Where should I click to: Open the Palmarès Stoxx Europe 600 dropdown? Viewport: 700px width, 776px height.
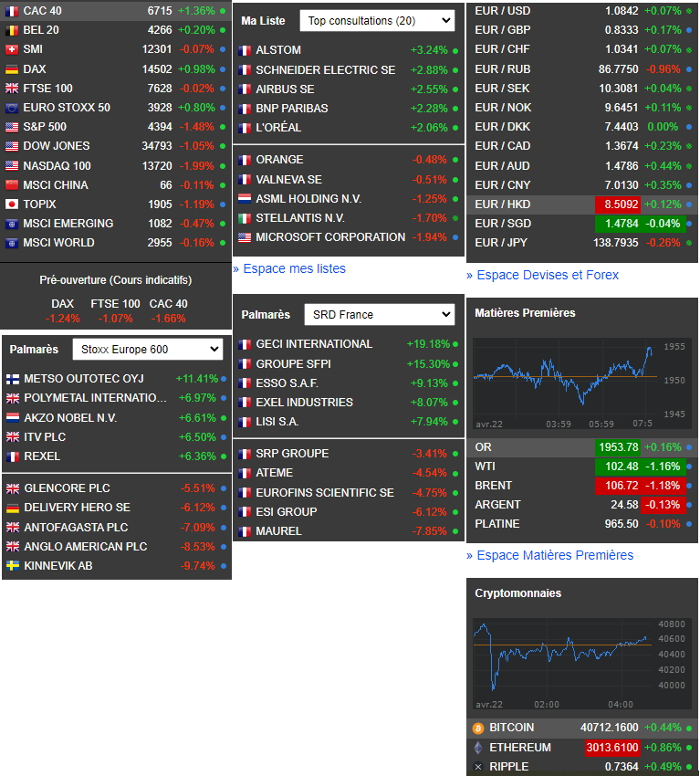pyautogui.click(x=148, y=350)
